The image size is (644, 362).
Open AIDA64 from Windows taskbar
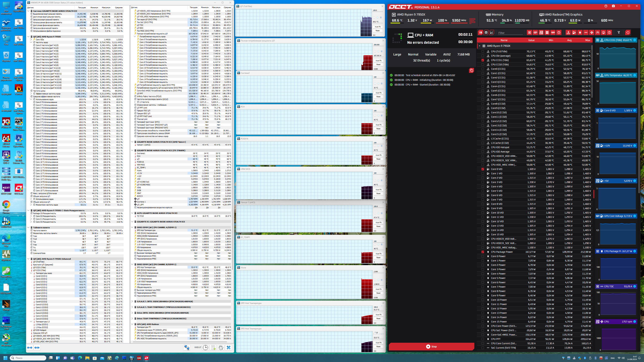coord(139,358)
